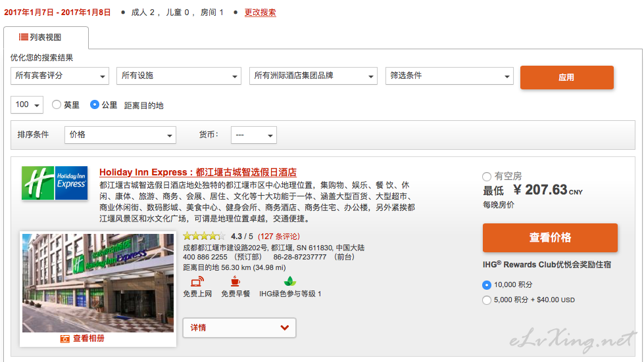This screenshot has width=644, height=362.
Task: Open the 筛选条件 filter dropdown
Action: (449, 76)
